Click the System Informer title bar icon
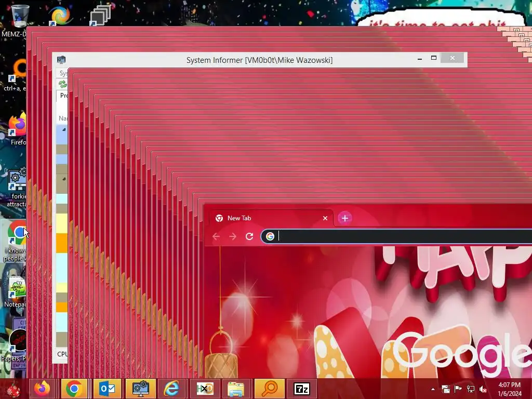Image resolution: width=532 pixels, height=399 pixels. [x=61, y=60]
